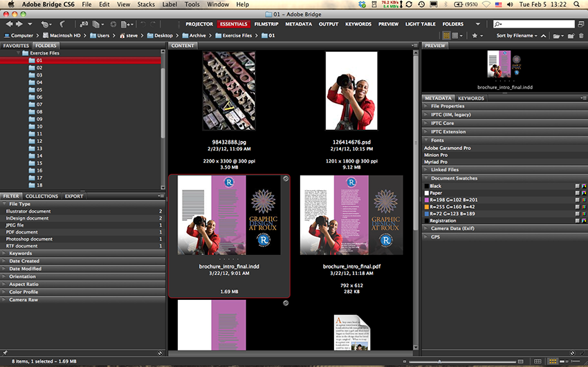
Task: Go back with the left arrow button
Action: (9, 24)
